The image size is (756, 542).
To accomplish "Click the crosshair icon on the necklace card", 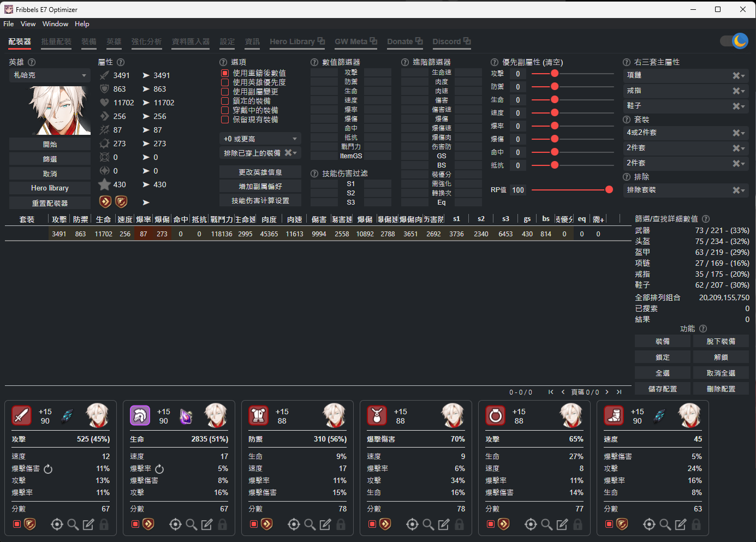I will pos(413,525).
